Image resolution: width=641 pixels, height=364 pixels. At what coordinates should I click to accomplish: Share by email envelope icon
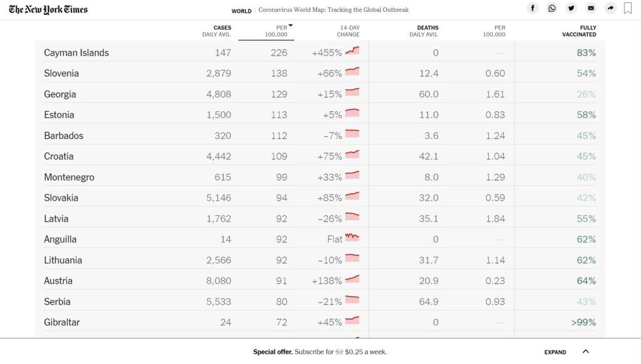[x=591, y=8]
